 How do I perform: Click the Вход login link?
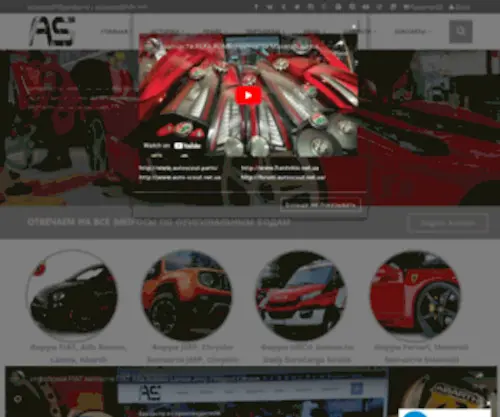(459, 7)
